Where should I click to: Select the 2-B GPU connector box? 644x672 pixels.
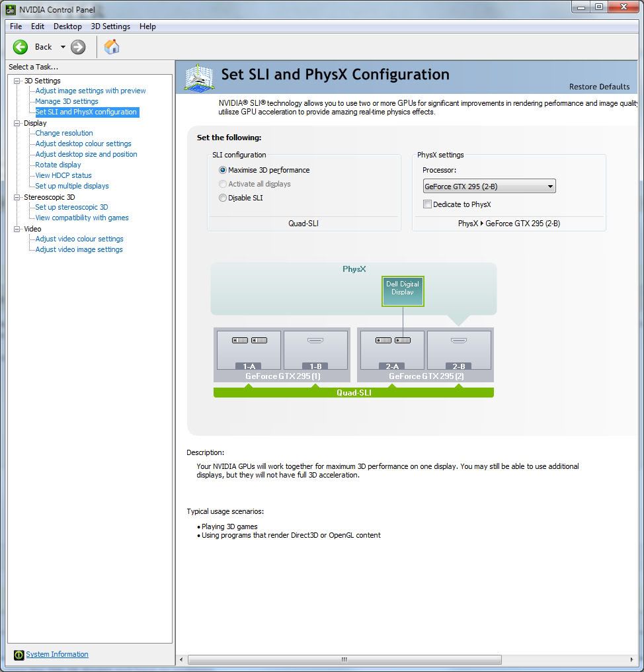[459, 350]
